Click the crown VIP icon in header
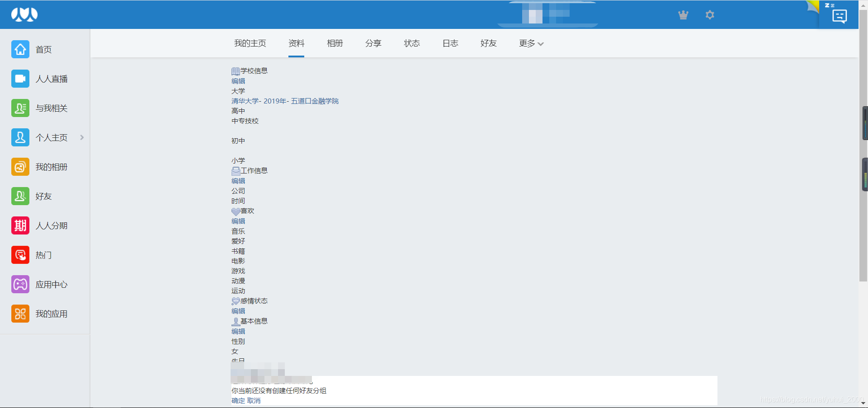Screen dimensions: 868x408 coord(683,15)
